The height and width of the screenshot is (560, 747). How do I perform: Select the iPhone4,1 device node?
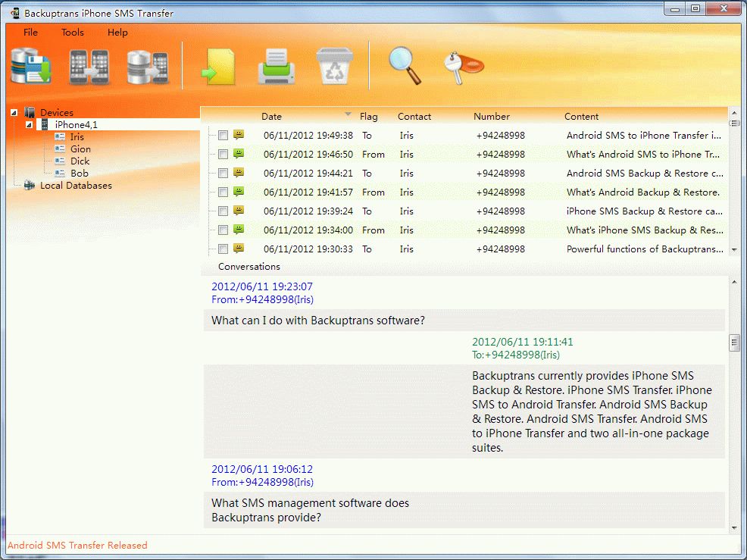(x=77, y=125)
